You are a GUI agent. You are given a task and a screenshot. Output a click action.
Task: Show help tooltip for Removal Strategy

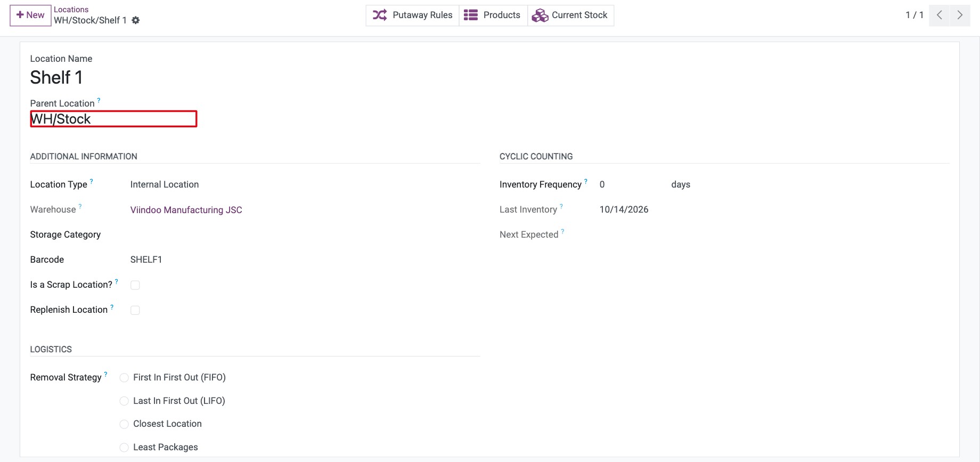pos(105,374)
